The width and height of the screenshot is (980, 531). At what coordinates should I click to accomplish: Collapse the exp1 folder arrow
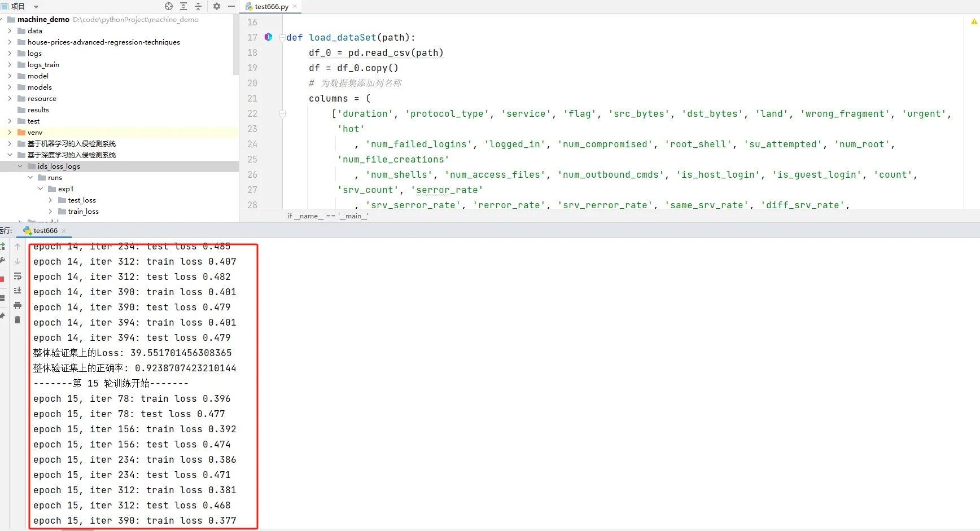pyautogui.click(x=40, y=189)
